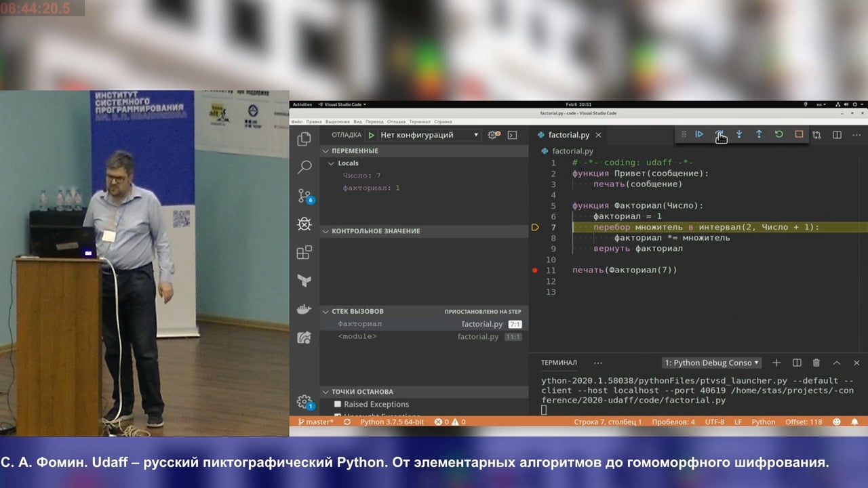Open the Терминал menu
Viewport: 868px width, 488px height.
pyautogui.click(x=420, y=121)
